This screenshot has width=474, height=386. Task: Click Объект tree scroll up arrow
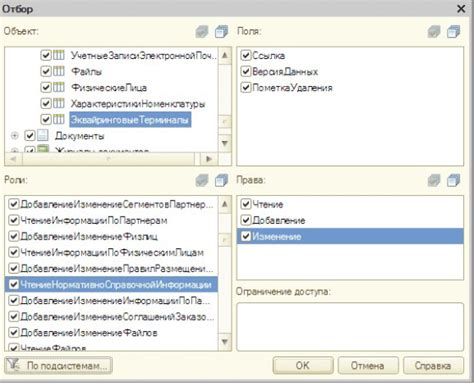click(x=225, y=55)
